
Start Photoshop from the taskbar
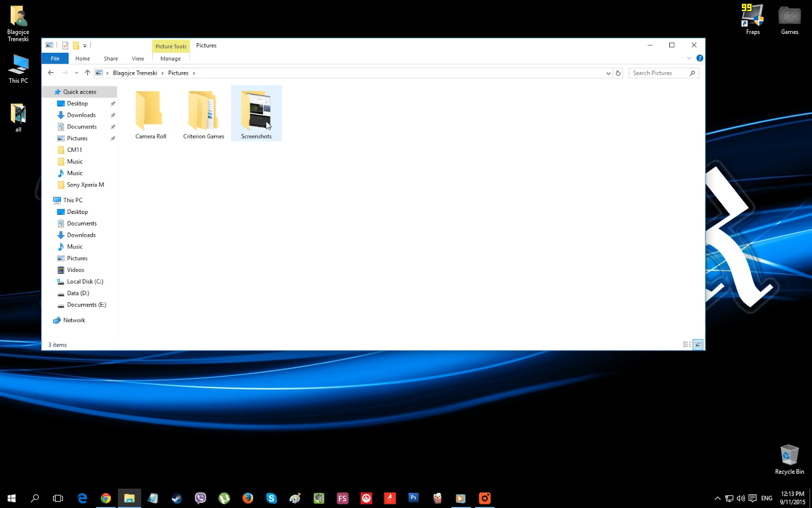pyautogui.click(x=414, y=498)
